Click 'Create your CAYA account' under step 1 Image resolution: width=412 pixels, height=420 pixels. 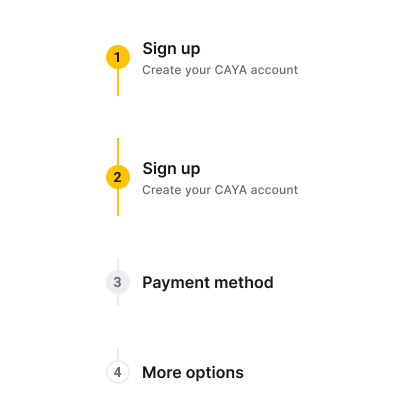[220, 70]
